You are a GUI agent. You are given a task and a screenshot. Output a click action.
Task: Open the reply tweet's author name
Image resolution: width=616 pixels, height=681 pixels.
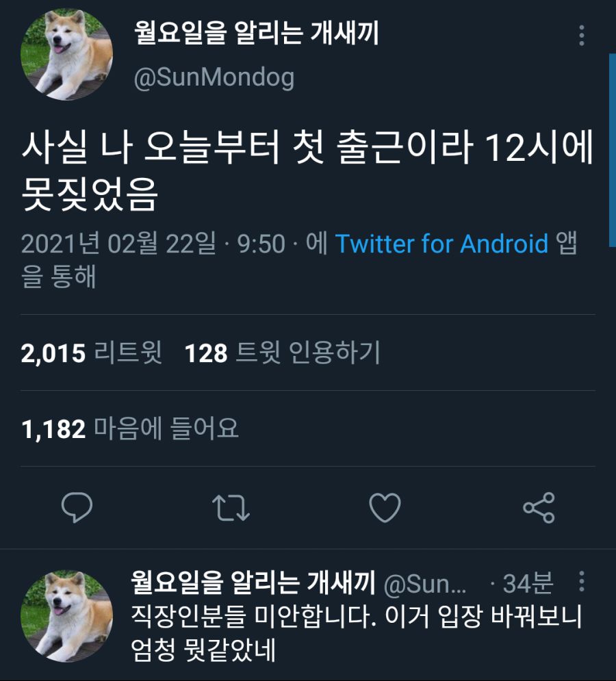click(253, 582)
